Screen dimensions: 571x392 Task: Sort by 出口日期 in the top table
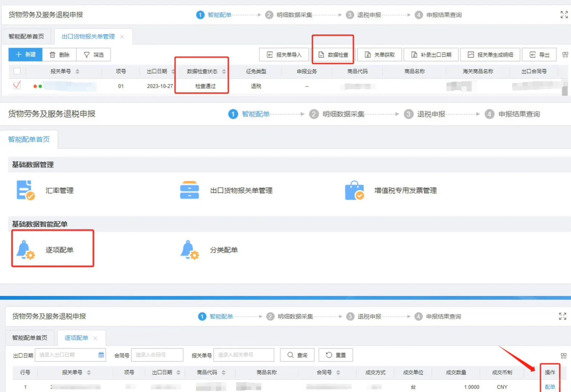173,72
